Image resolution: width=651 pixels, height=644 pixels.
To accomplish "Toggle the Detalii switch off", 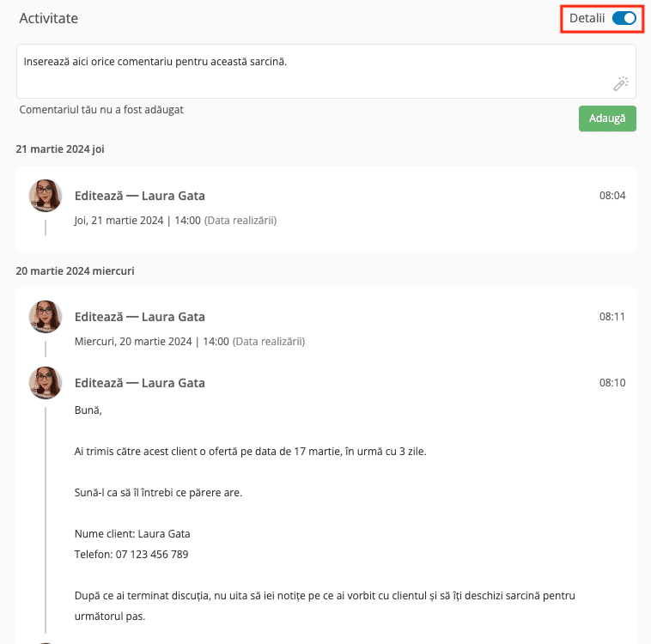I will tap(624, 18).
